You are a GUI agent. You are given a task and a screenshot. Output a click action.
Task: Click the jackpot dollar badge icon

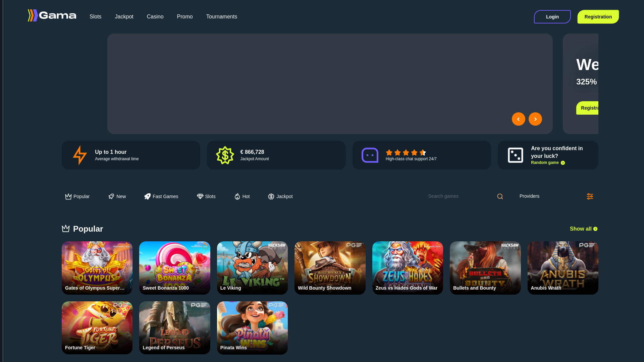[x=225, y=155]
